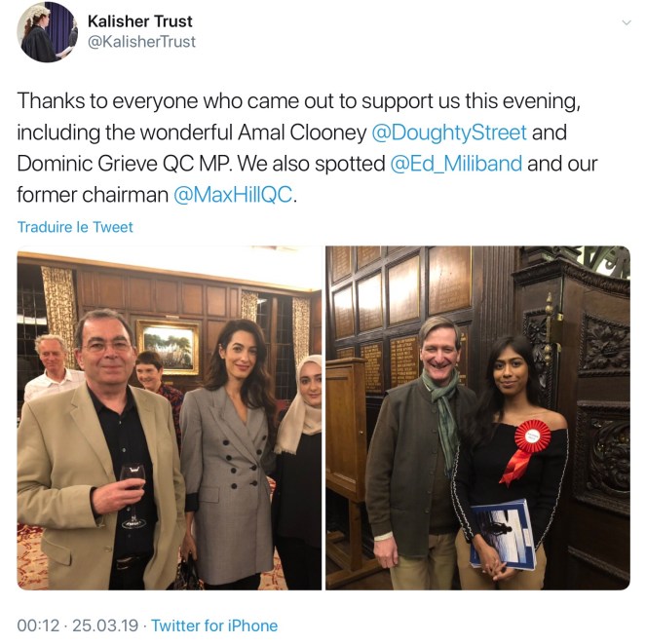Click the wine glass in left photo
646x644 pixels.
[133, 496]
